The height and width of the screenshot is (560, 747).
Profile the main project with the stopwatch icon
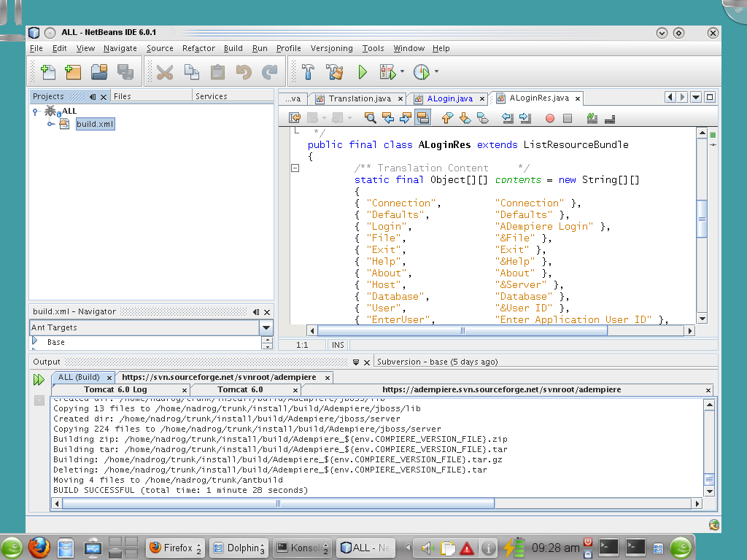(x=422, y=72)
